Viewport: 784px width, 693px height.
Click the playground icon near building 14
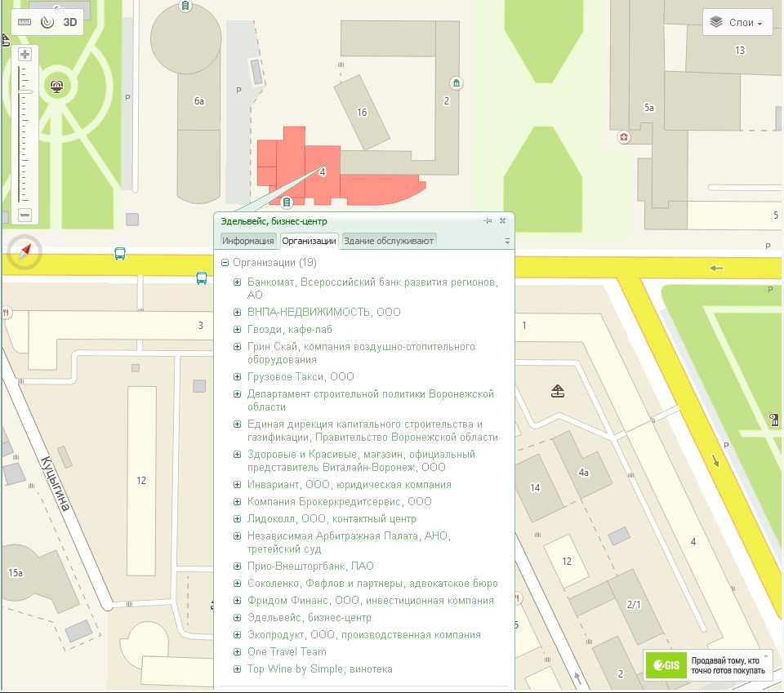[x=558, y=391]
